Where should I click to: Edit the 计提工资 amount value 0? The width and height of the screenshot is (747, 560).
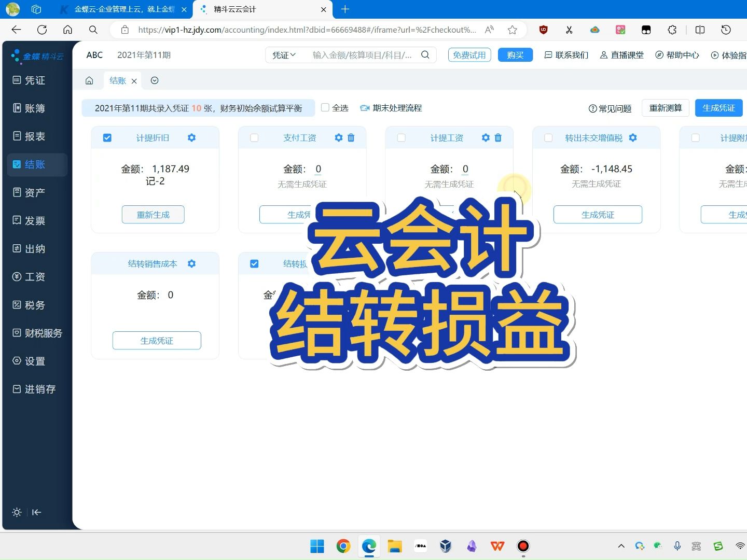tap(465, 169)
